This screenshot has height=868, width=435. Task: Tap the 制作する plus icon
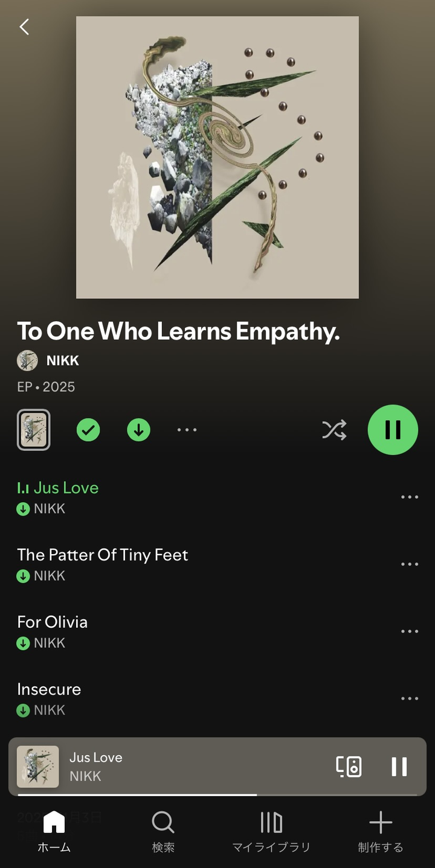tap(381, 822)
